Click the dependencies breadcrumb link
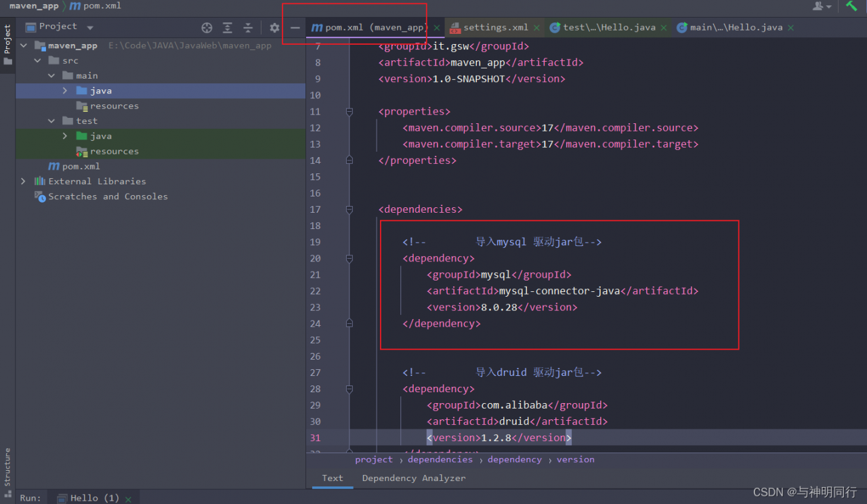867x504 pixels. pyautogui.click(x=440, y=459)
